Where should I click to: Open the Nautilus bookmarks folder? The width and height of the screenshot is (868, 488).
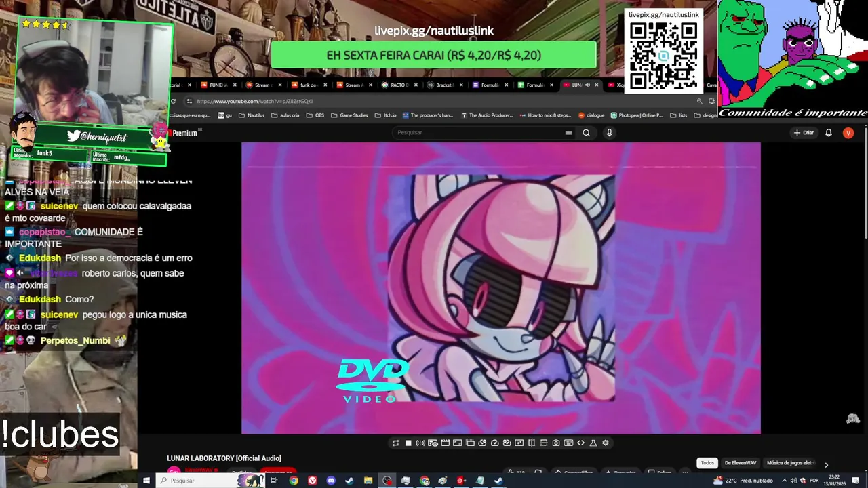click(x=251, y=115)
